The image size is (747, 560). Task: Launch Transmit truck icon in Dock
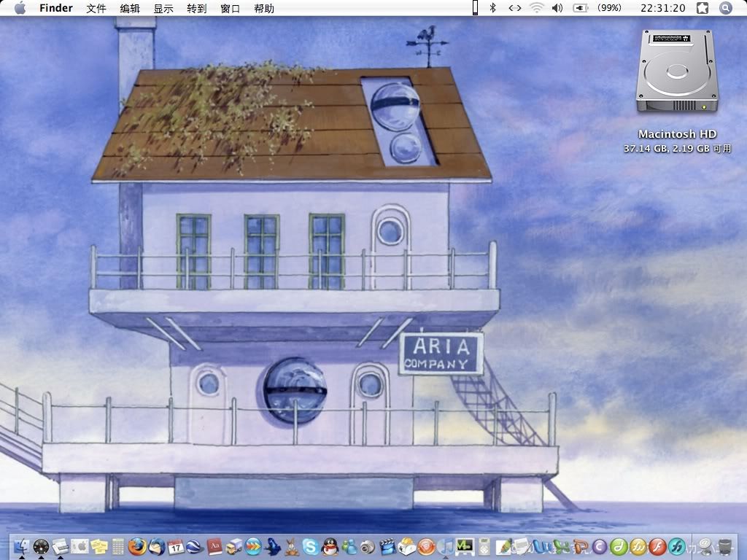coord(234,547)
